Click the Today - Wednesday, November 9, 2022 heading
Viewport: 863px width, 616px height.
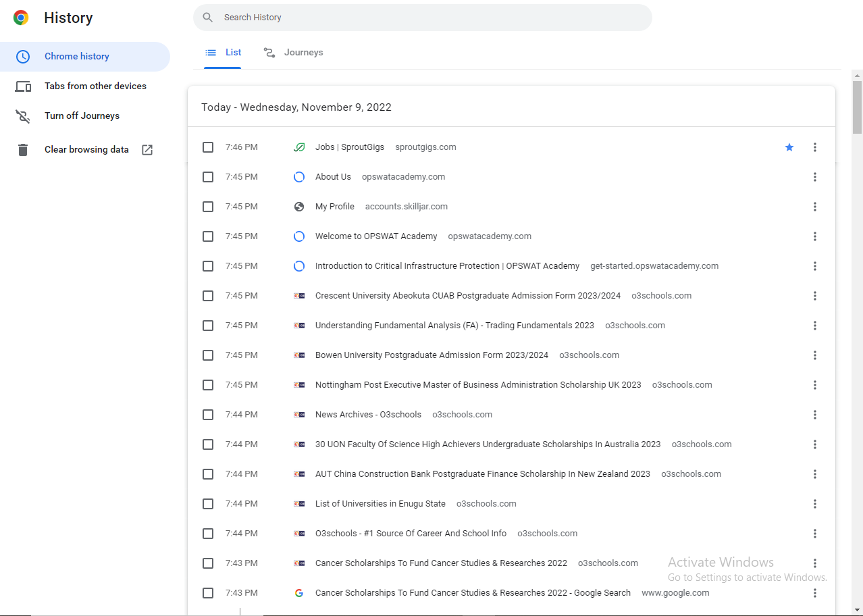tap(296, 107)
